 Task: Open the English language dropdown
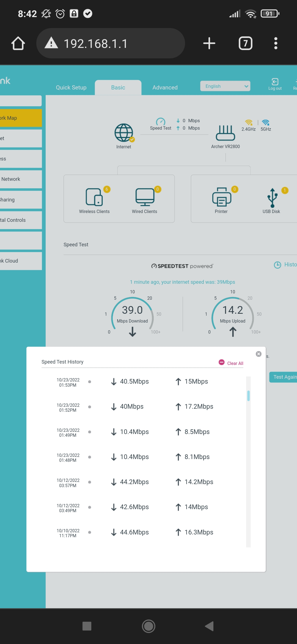[x=225, y=86]
